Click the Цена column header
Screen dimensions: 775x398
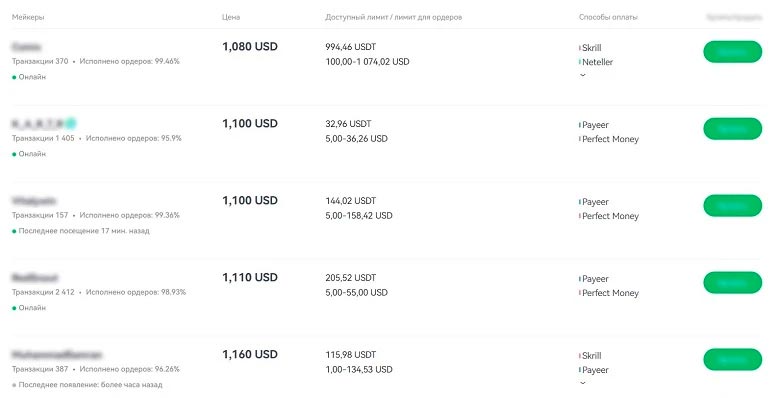[x=231, y=17]
